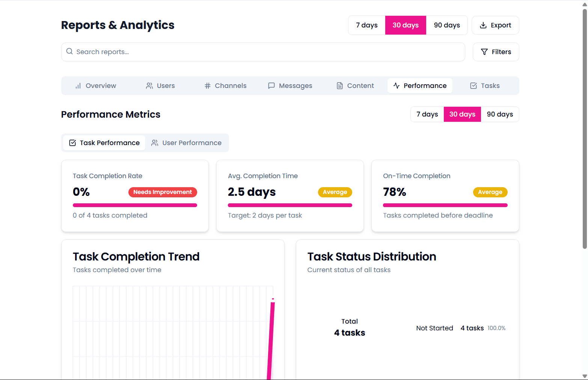Click the Average badge on Avg. Completion Time
The height and width of the screenshot is (380, 588).
[x=335, y=192]
